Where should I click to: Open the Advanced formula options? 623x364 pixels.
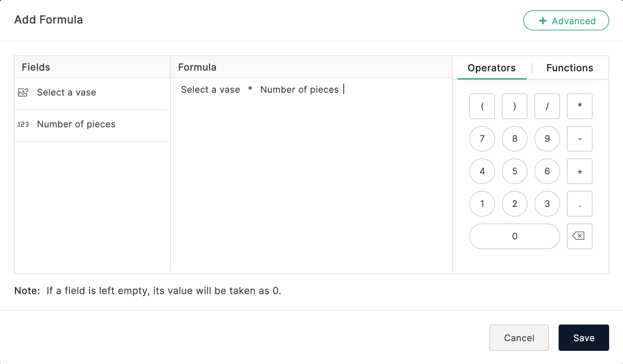coord(566,21)
